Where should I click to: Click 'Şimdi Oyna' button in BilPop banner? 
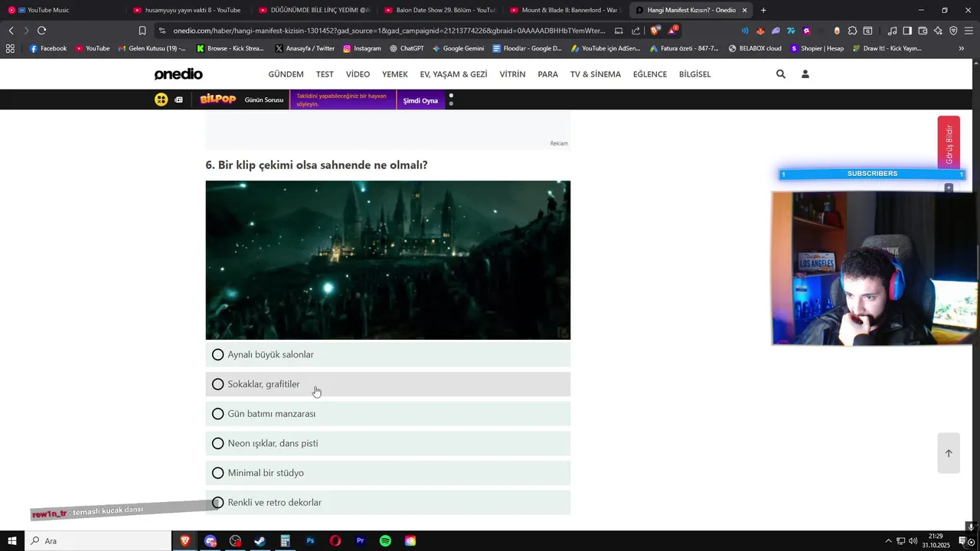pos(420,100)
